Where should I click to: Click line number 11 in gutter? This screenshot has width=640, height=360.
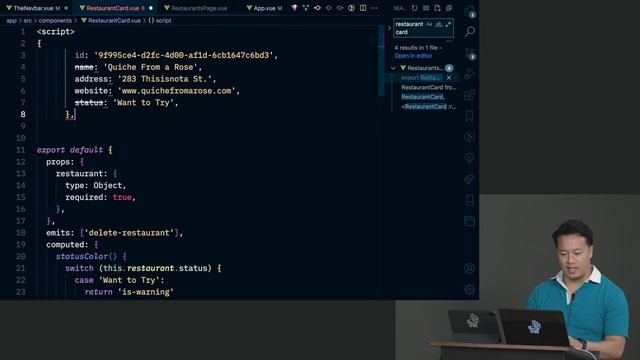[20, 150]
